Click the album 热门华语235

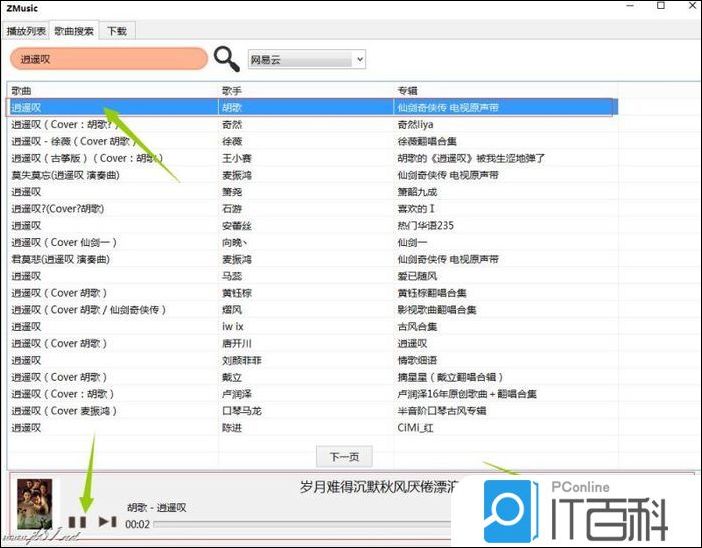[x=425, y=226]
